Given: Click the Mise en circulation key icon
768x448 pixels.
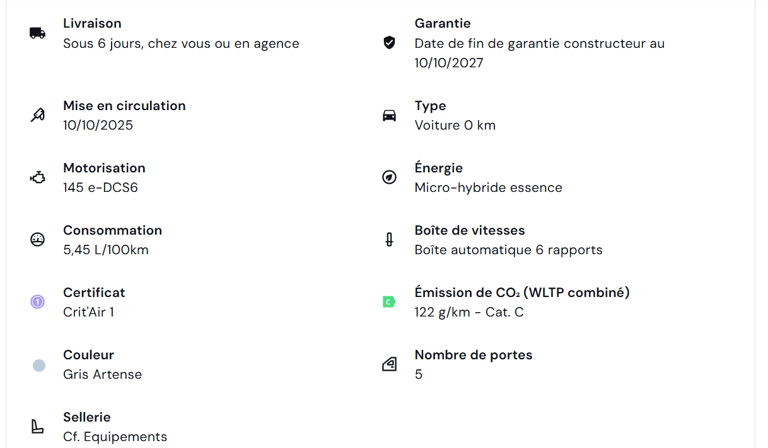Looking at the screenshot, I should click(38, 115).
